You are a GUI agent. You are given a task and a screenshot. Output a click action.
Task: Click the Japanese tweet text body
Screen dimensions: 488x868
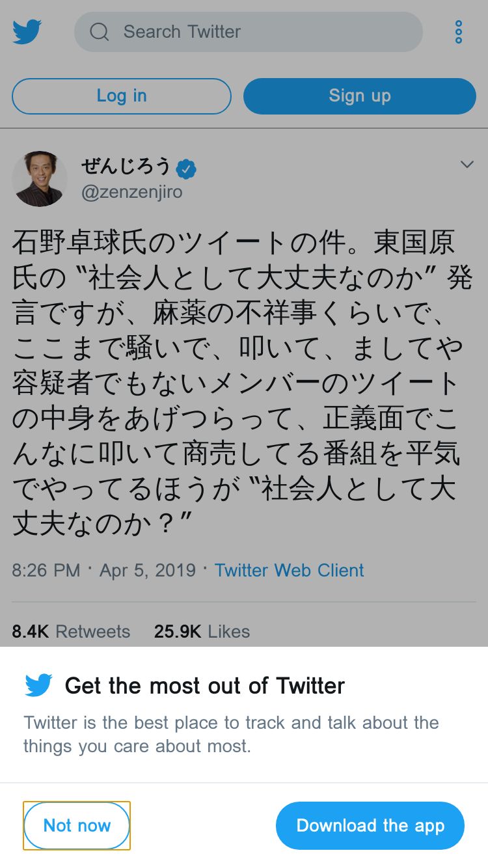[241, 384]
